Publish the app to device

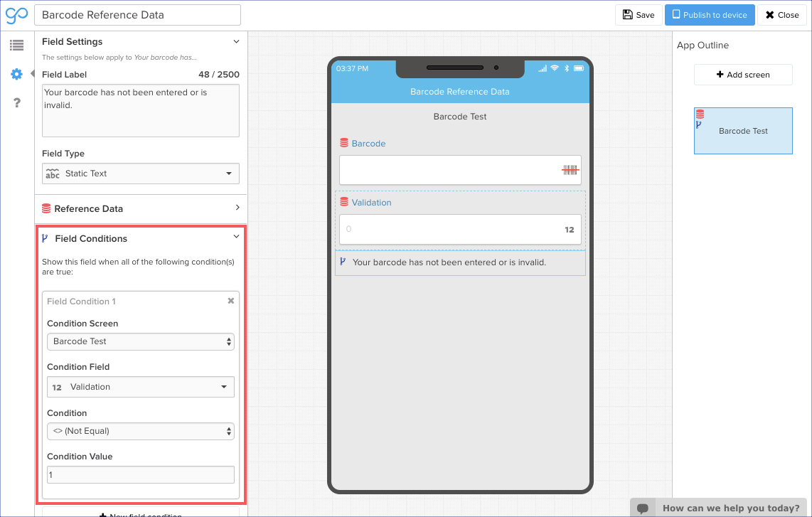709,15
